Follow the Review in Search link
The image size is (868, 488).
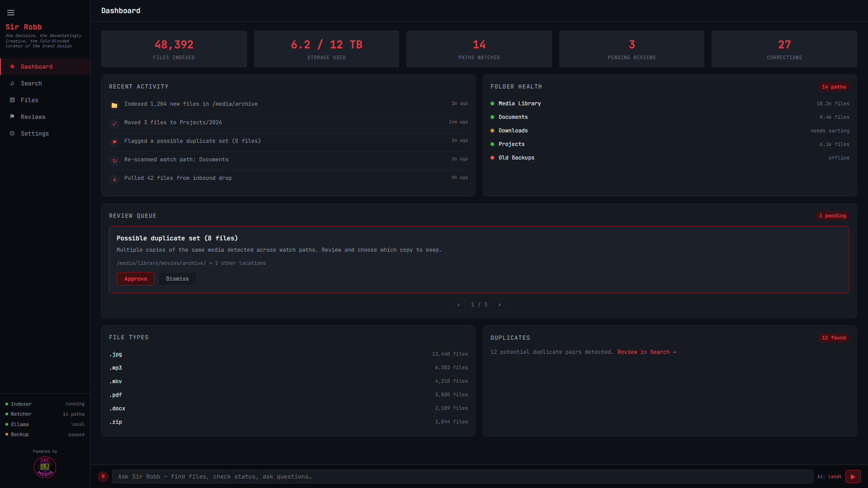click(647, 352)
